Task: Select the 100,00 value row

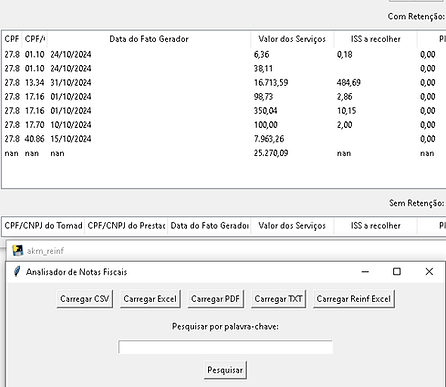Action: click(x=223, y=125)
